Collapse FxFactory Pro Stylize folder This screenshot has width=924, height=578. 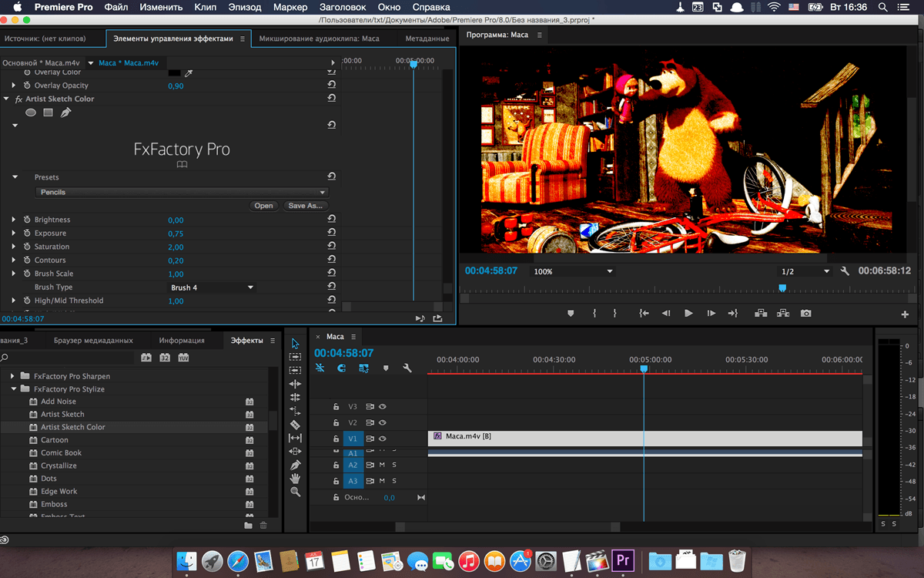13,389
